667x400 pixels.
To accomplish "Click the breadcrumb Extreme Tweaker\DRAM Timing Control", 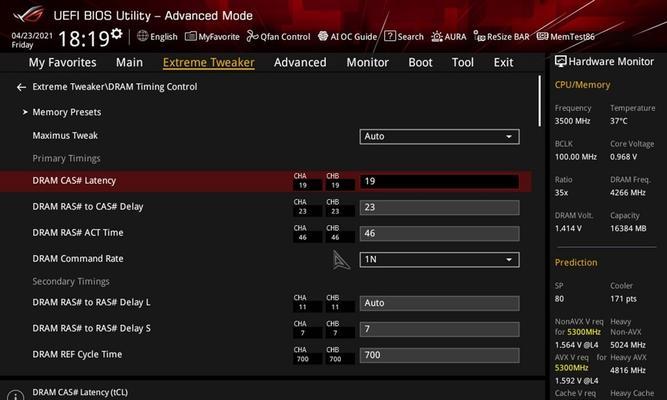I will [115, 87].
